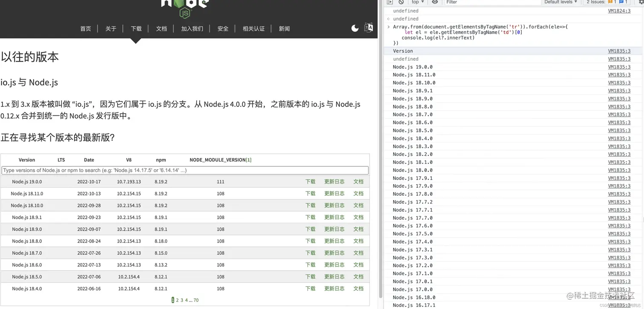Image resolution: width=644 pixels, height=309 pixels.
Task: Open VM1835:3 link for Node.js 19.0.0 log
Action: point(619,67)
